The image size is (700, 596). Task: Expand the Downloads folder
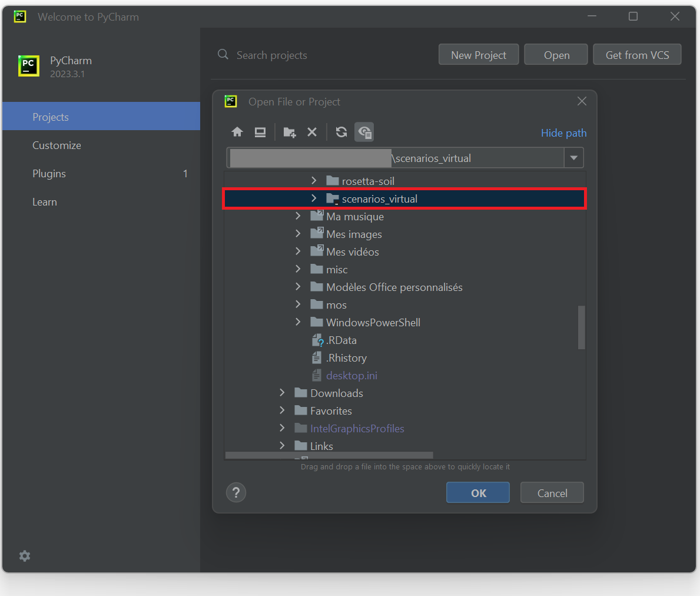(x=282, y=392)
